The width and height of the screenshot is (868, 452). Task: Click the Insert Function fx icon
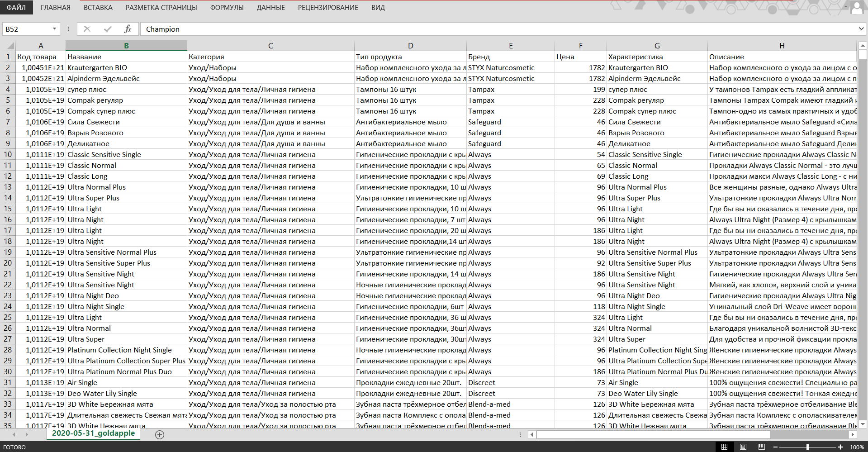128,29
